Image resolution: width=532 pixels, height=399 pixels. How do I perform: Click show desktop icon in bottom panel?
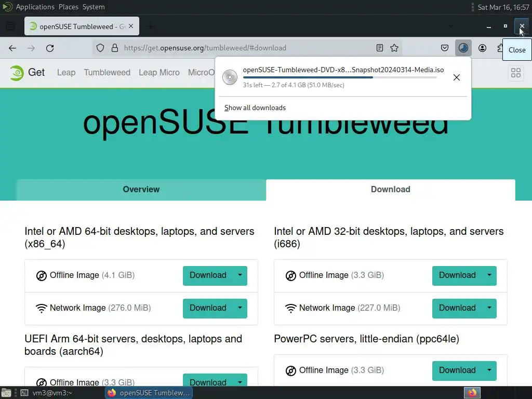coord(6,393)
